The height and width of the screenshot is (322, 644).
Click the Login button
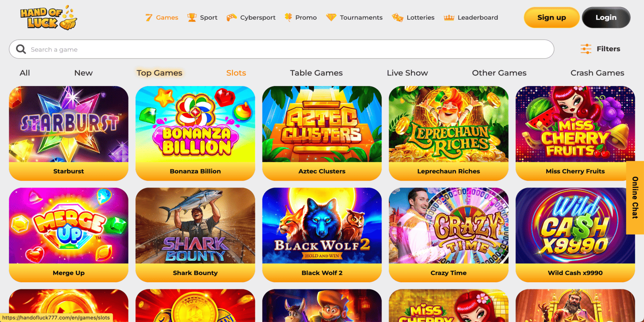[x=606, y=17]
